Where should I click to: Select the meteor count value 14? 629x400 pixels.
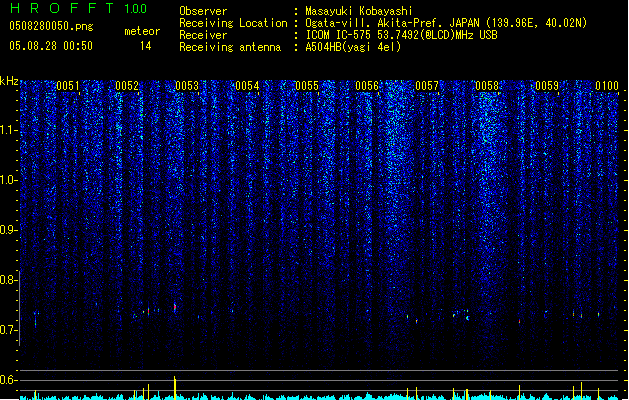point(146,46)
